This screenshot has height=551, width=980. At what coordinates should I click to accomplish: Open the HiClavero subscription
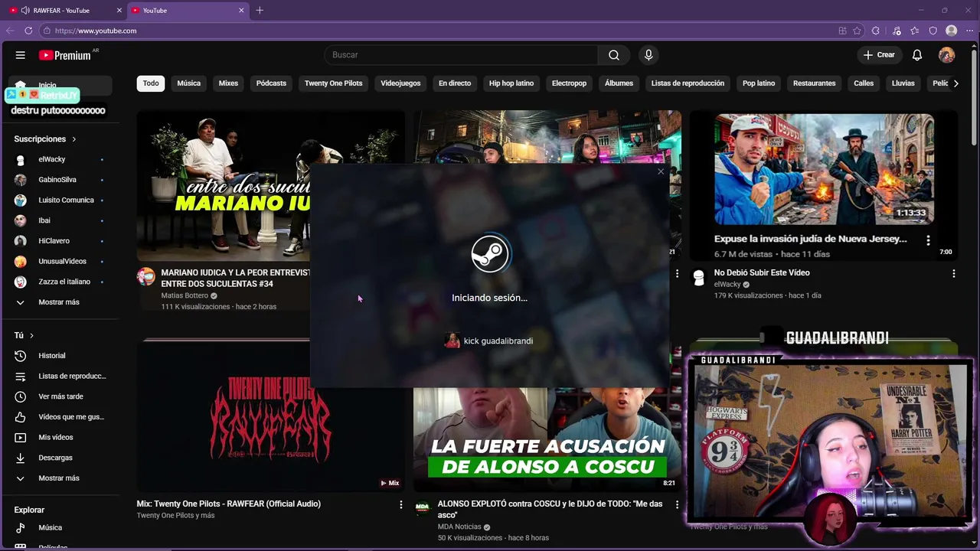[62, 241]
